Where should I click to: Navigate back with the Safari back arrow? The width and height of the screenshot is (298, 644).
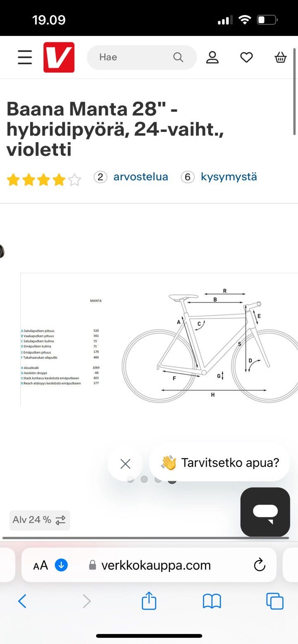pyautogui.click(x=23, y=601)
